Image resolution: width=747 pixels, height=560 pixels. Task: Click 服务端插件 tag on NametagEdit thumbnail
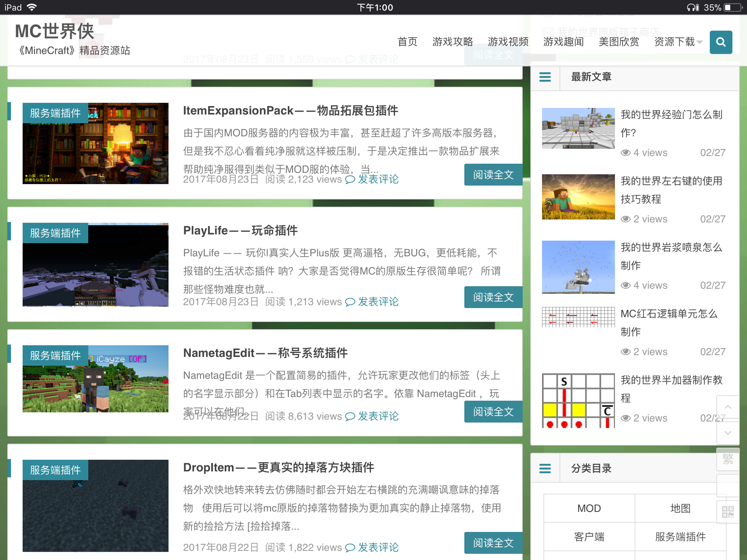55,355
